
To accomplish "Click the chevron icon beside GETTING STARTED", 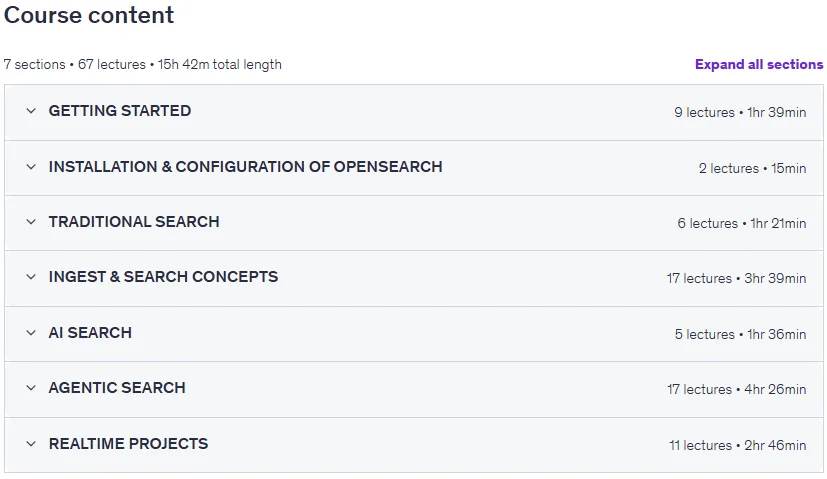I will click(31, 111).
